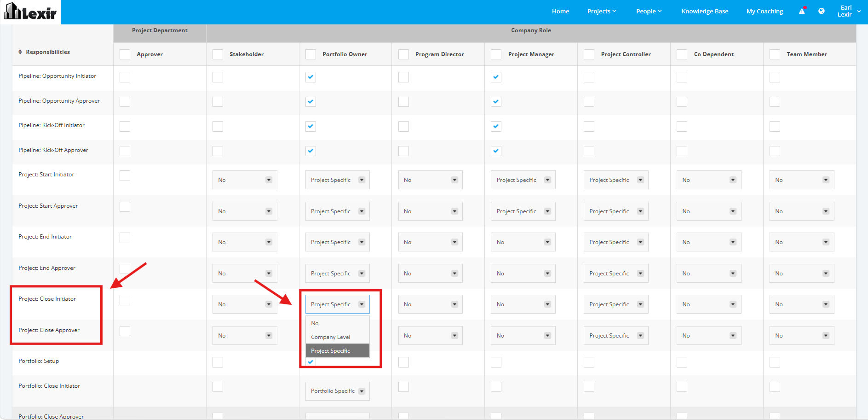This screenshot has height=420, width=868.
Task: Open Project Controller dropdown for Project: End Initiator
Action: coord(616,242)
